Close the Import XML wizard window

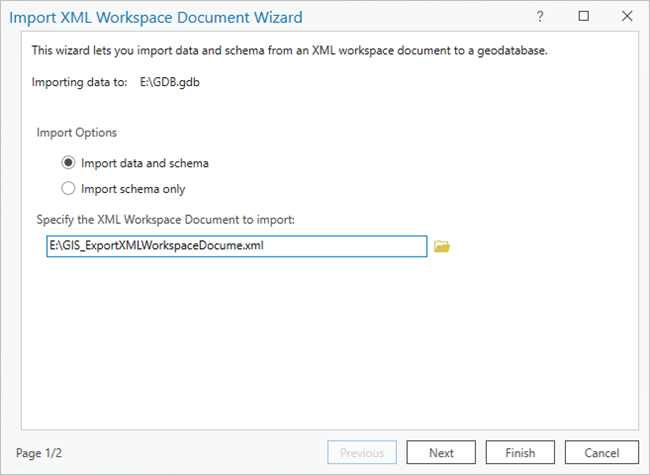pos(626,17)
